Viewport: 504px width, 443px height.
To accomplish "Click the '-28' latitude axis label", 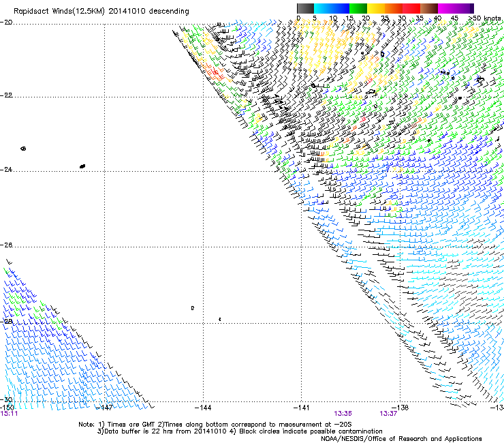I will click(6, 322).
